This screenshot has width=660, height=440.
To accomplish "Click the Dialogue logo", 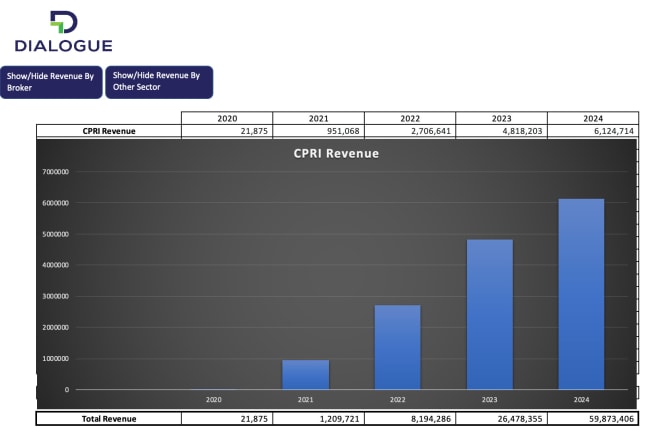I will click(x=64, y=32).
